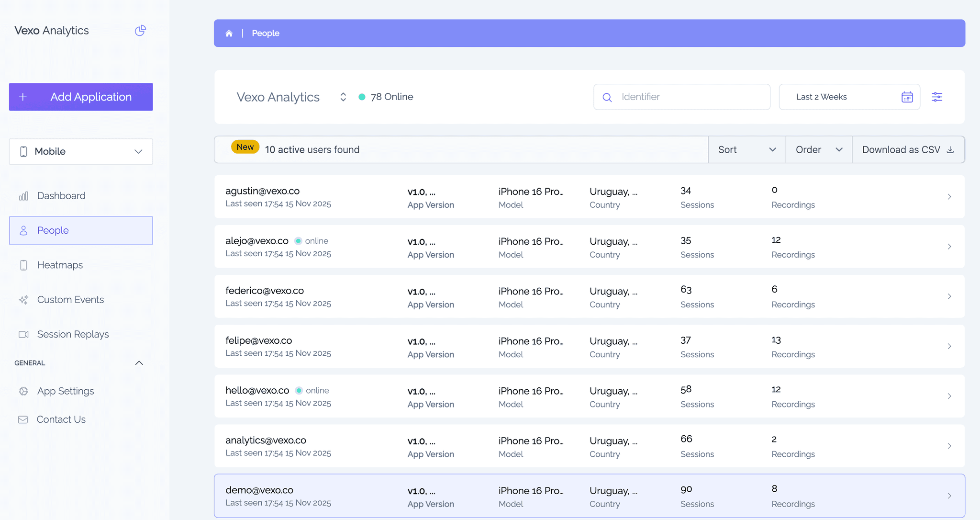This screenshot has height=520, width=980.
Task: Expand the Mobile platform dropdown
Action: coord(81,152)
